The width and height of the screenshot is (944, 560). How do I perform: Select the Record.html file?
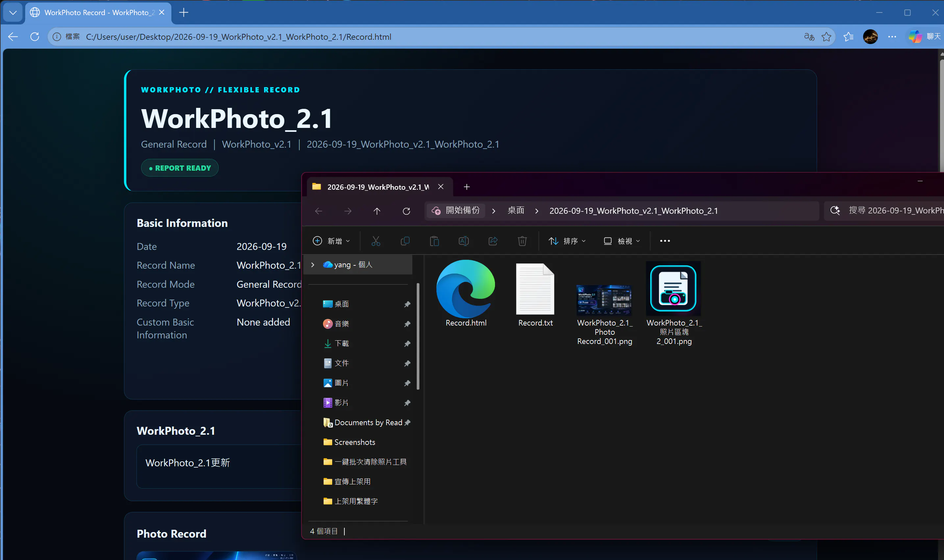point(466,293)
